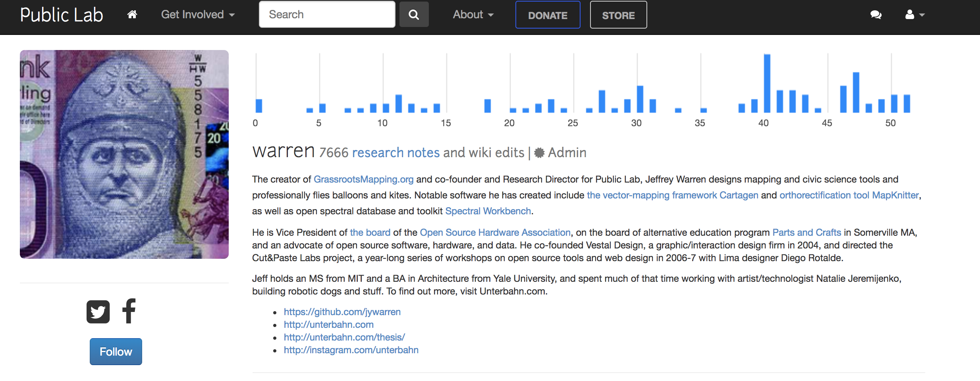Click warren's profile picture
The height and width of the screenshot is (381, 980).
124,154
